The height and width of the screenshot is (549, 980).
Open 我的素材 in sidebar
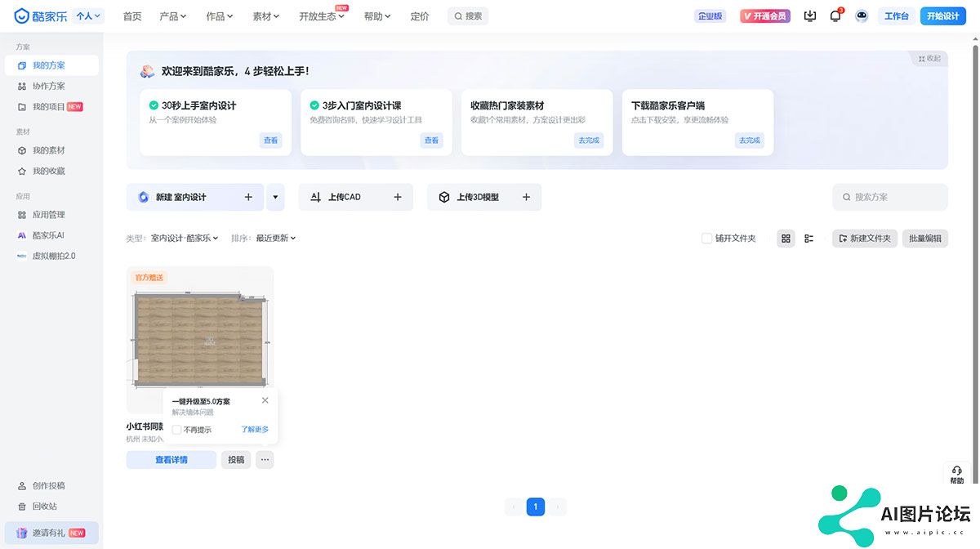point(51,150)
